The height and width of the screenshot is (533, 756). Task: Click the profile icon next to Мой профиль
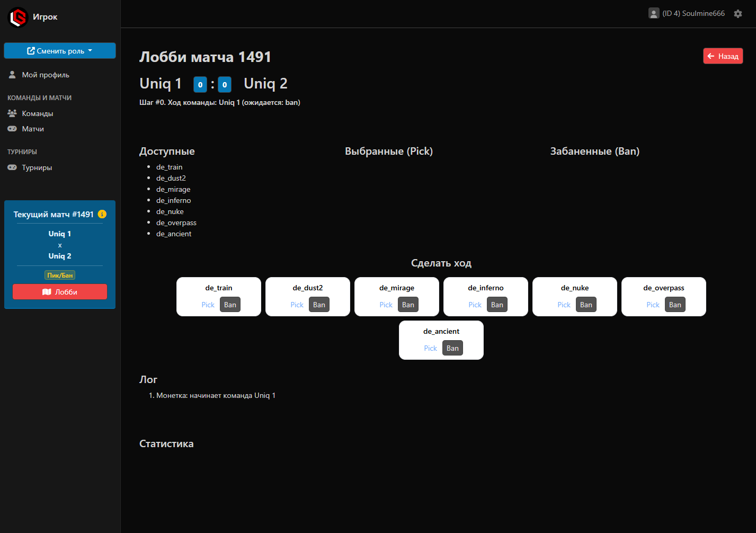tap(12, 75)
